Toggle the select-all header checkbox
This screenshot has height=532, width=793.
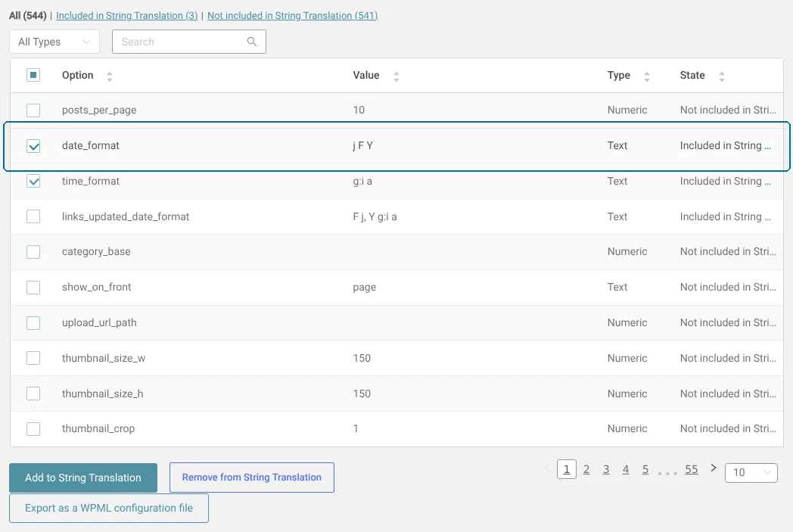click(x=33, y=75)
